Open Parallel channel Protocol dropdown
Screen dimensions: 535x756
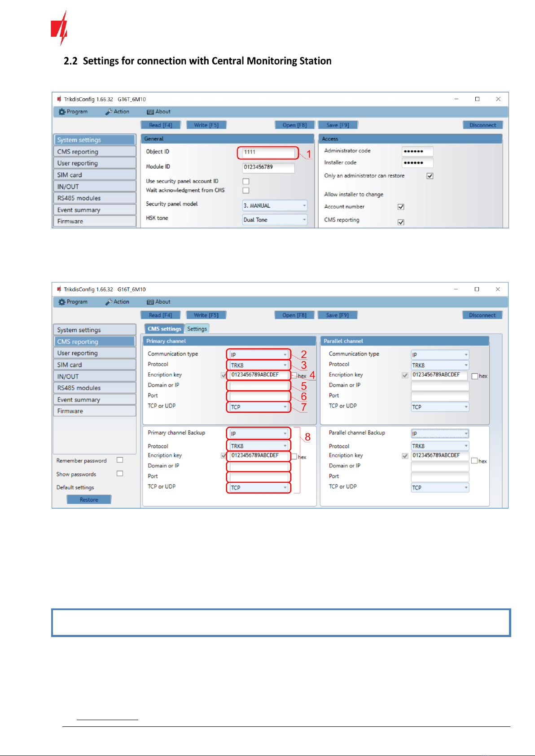pos(440,365)
